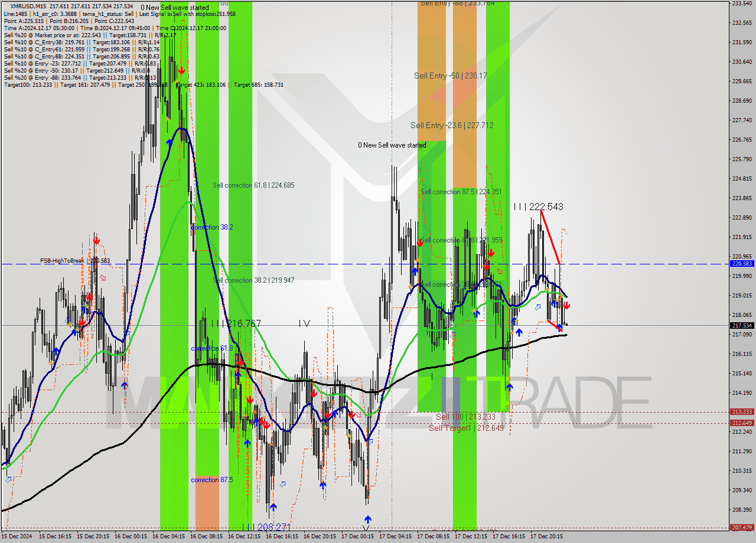Screen dimensions: 756x543
Task: Select the 'Sell Entry -88 | 233.764' label
Action: pyautogui.click(x=457, y=3)
